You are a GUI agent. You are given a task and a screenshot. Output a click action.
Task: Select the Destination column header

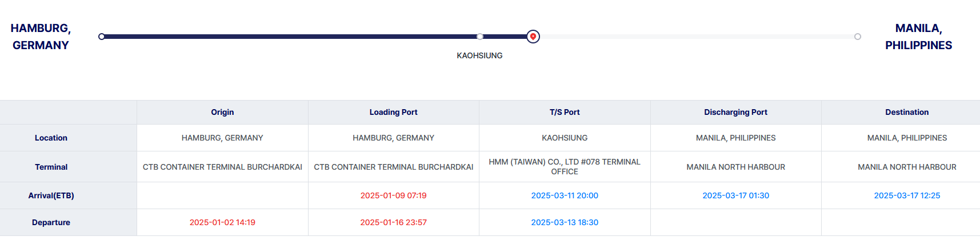click(907, 112)
